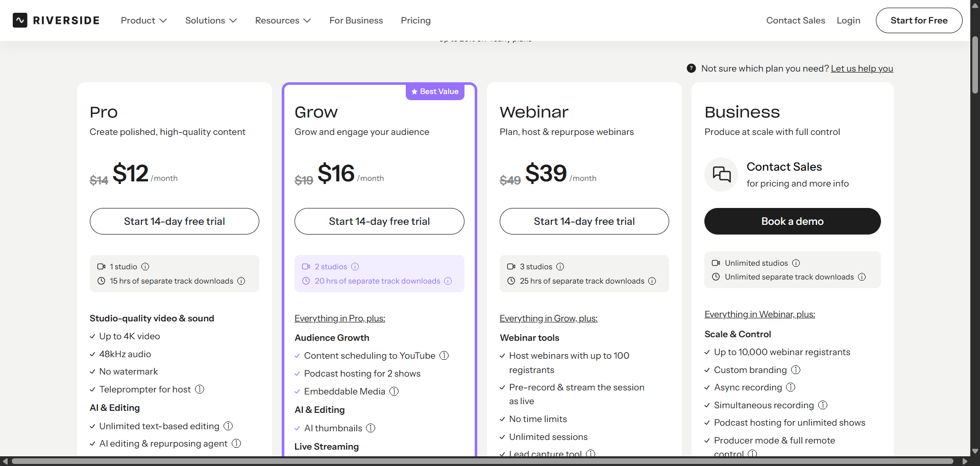
Task: Start 14-day free trial for Pro
Action: (x=175, y=221)
